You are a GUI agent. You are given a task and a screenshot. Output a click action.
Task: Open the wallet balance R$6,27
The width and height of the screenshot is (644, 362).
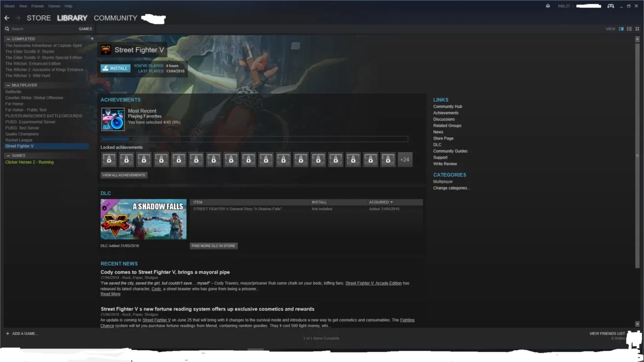563,6
